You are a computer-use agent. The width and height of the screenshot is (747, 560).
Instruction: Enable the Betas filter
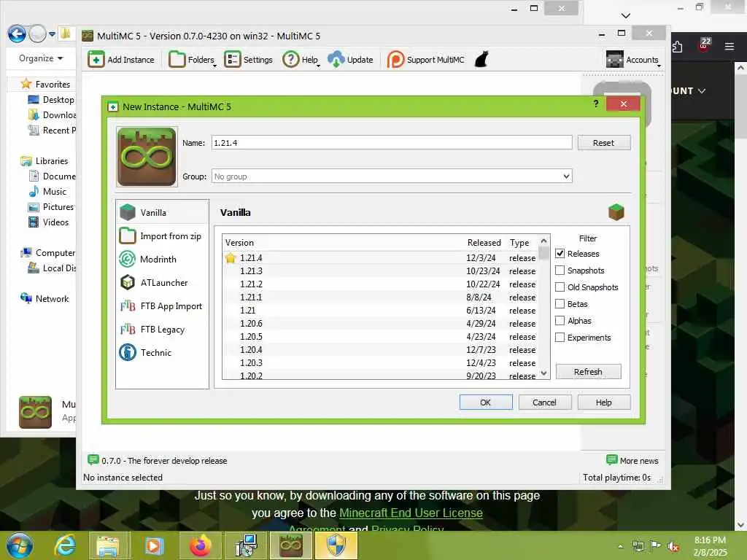coord(560,303)
